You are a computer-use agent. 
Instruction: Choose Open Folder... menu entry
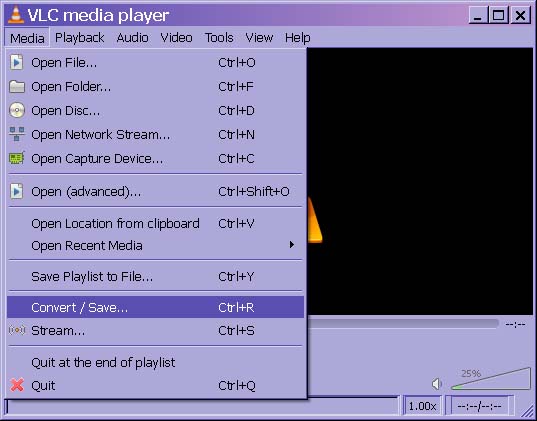click(x=155, y=87)
